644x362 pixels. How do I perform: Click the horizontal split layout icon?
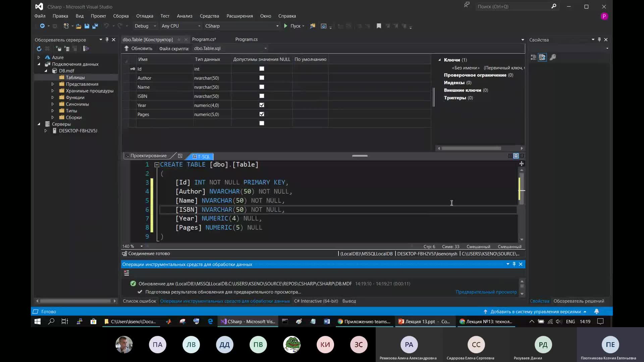[x=516, y=156]
